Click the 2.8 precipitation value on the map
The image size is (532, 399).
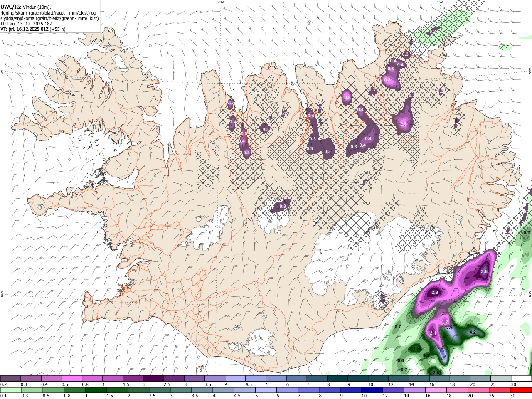[x=435, y=293]
